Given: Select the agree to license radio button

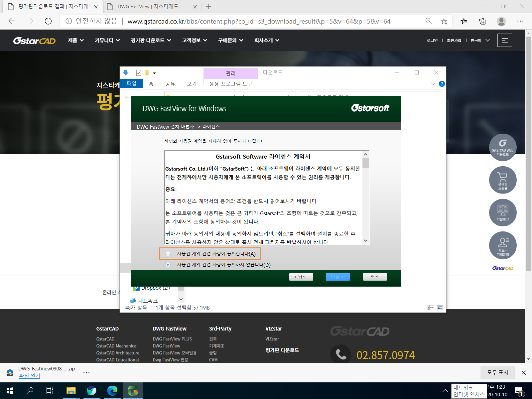Looking at the screenshot, I should (x=168, y=254).
